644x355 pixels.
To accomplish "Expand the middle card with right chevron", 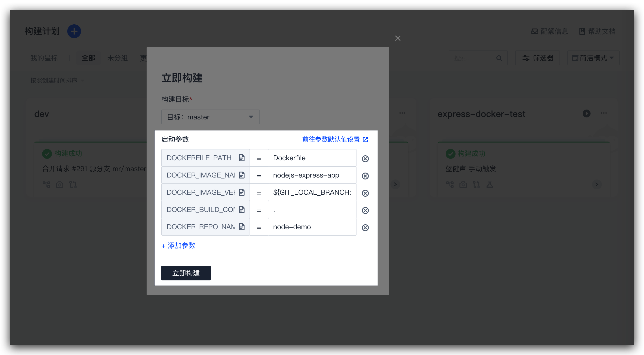I will (395, 184).
